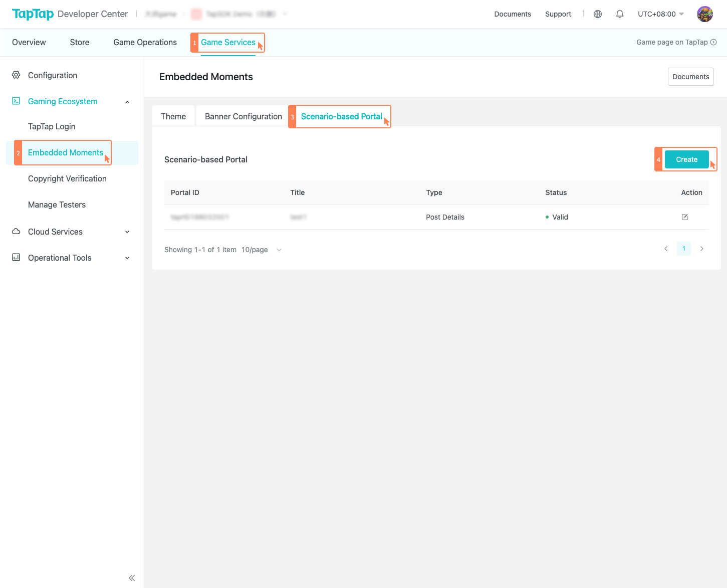Open Documents link in top bar

tap(513, 14)
